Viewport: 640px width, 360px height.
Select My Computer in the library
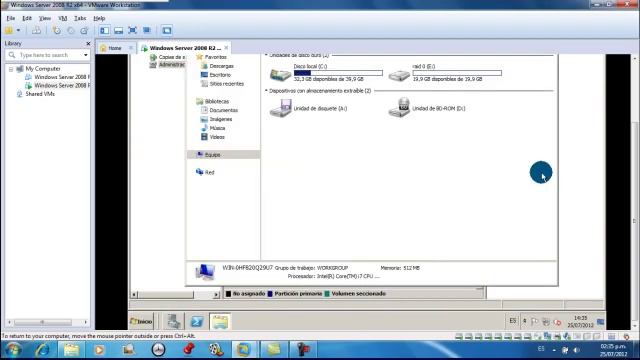point(42,69)
